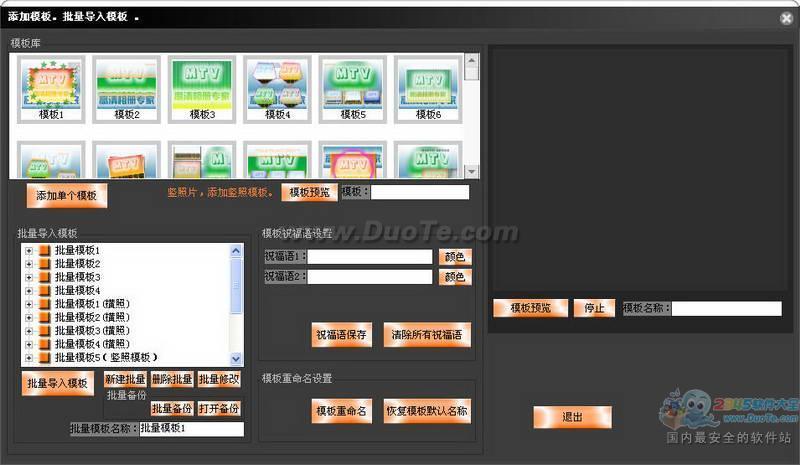Viewport: 800px width, 465px height.
Task: Expand the 批量模板1 tree node
Action: [29, 251]
